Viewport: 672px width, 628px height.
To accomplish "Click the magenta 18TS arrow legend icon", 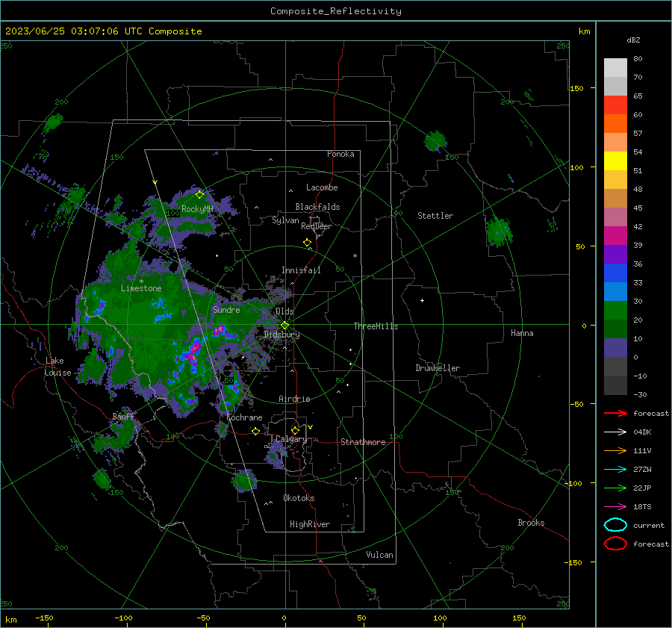I will point(615,507).
